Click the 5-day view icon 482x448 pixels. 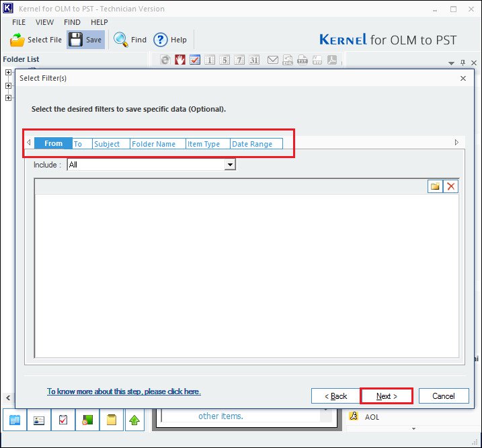(x=225, y=60)
